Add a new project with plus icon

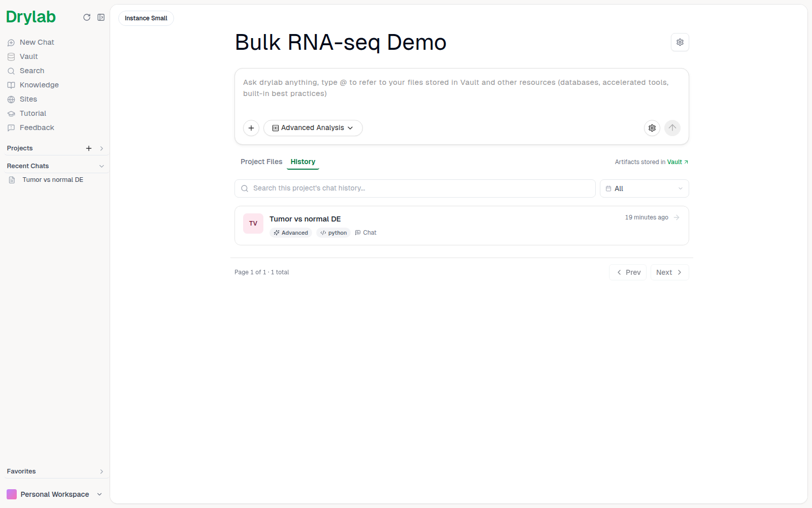pyautogui.click(x=89, y=148)
